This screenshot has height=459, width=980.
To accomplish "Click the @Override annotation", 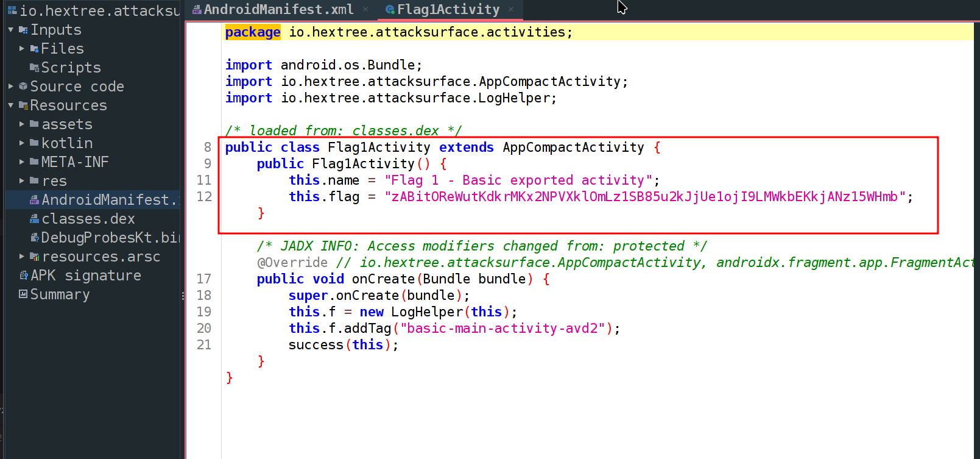I will coord(292,263).
